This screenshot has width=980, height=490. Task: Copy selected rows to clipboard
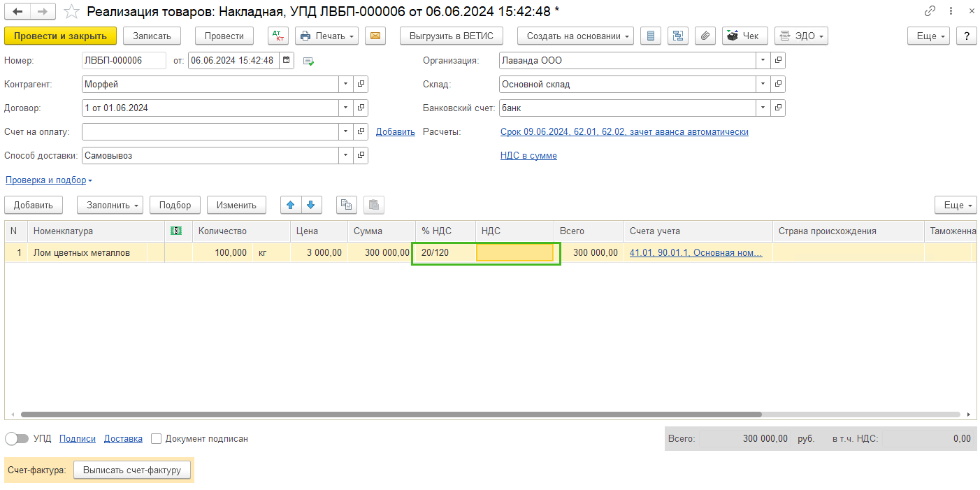pyautogui.click(x=347, y=205)
